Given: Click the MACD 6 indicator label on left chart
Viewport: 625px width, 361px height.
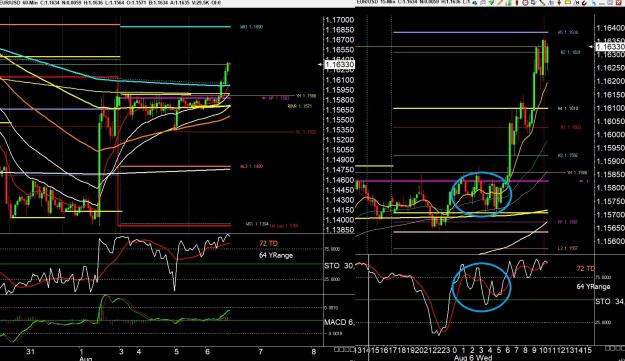Looking at the screenshot, I should tap(339, 322).
